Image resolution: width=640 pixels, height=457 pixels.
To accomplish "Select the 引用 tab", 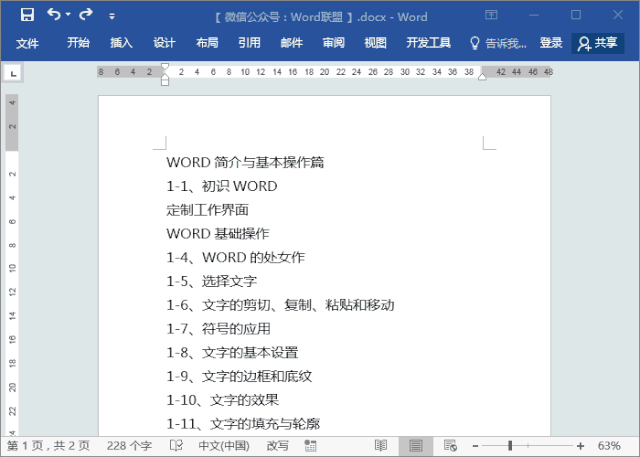I will coord(249,42).
